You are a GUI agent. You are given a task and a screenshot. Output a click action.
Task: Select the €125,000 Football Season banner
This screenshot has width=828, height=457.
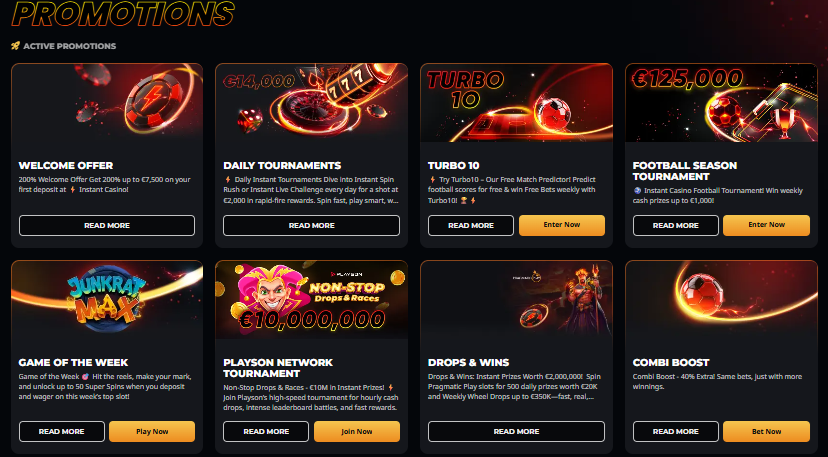(x=721, y=102)
